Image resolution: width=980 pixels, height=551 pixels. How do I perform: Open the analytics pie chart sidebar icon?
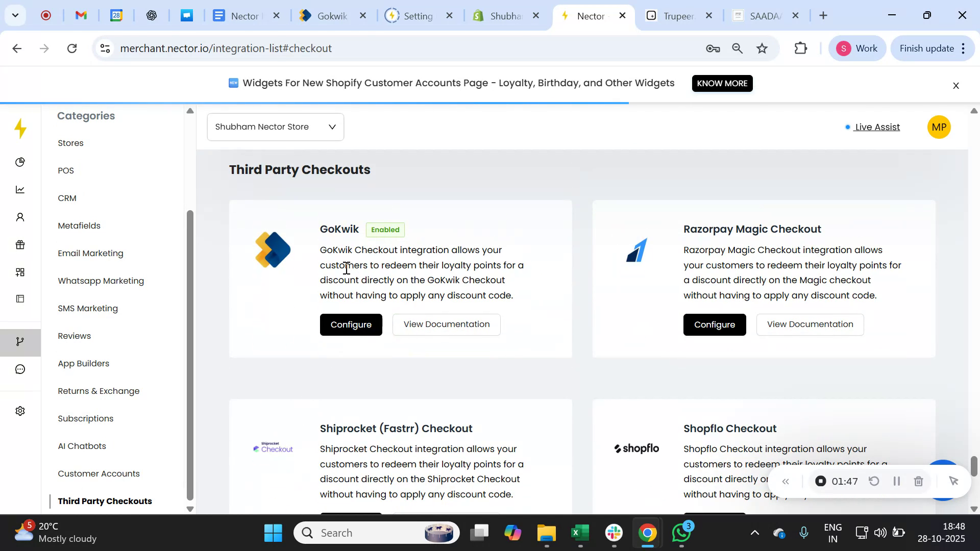point(20,162)
